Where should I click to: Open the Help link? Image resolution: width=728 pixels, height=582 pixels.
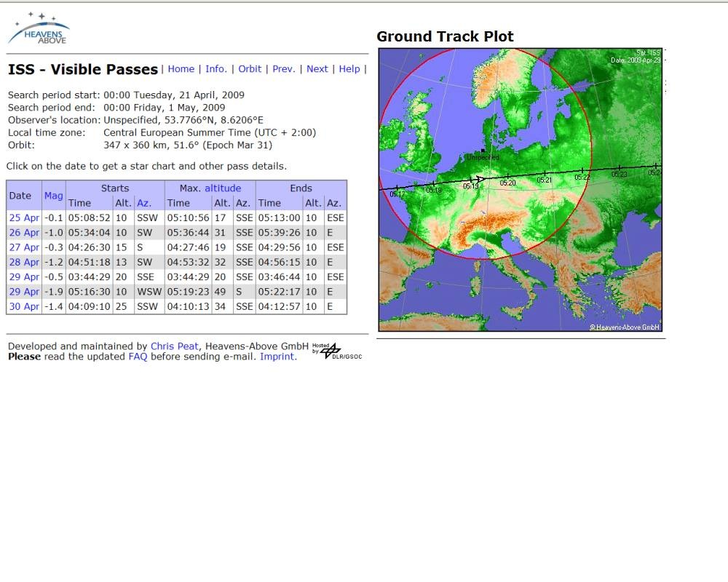tap(349, 69)
